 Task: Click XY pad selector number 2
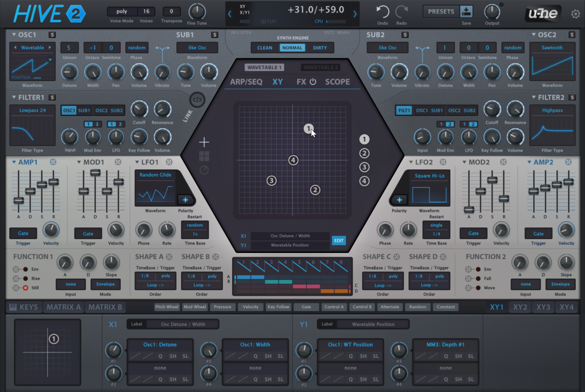pyautogui.click(x=364, y=153)
